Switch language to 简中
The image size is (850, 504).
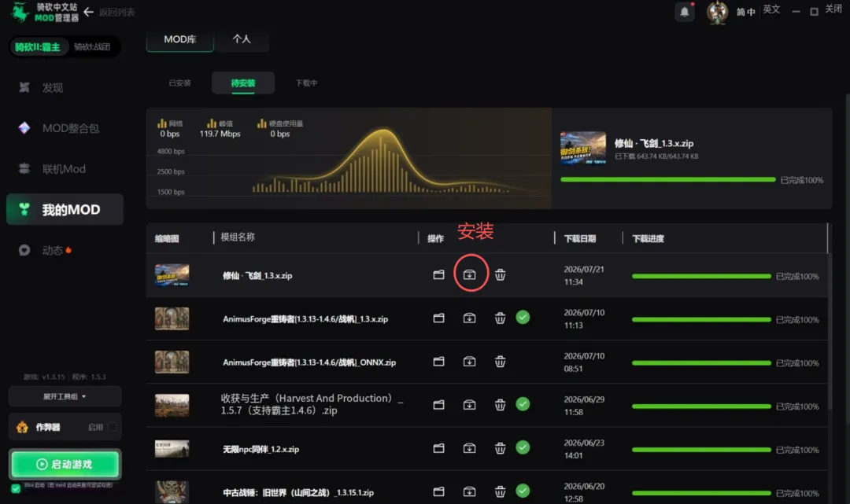pyautogui.click(x=745, y=12)
